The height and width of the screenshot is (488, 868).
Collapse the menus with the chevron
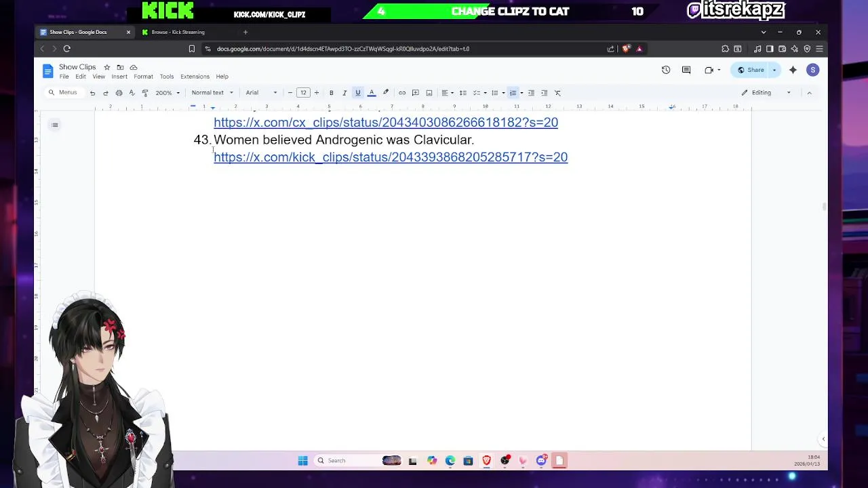click(x=809, y=93)
